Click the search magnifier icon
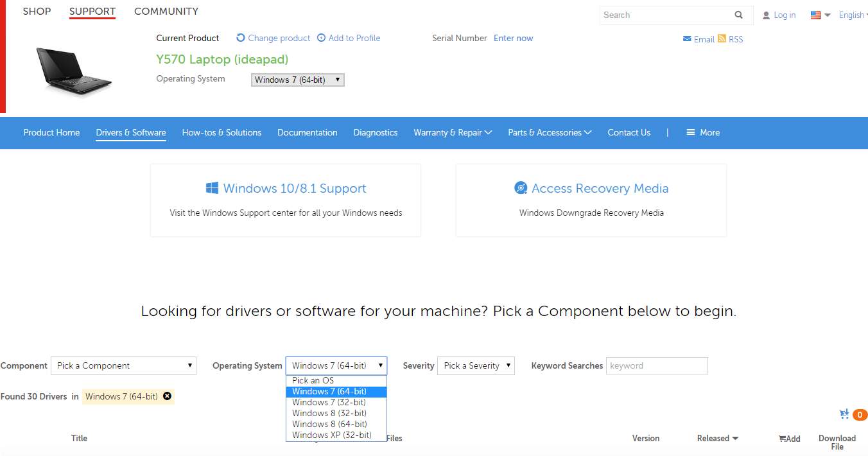 tap(739, 15)
